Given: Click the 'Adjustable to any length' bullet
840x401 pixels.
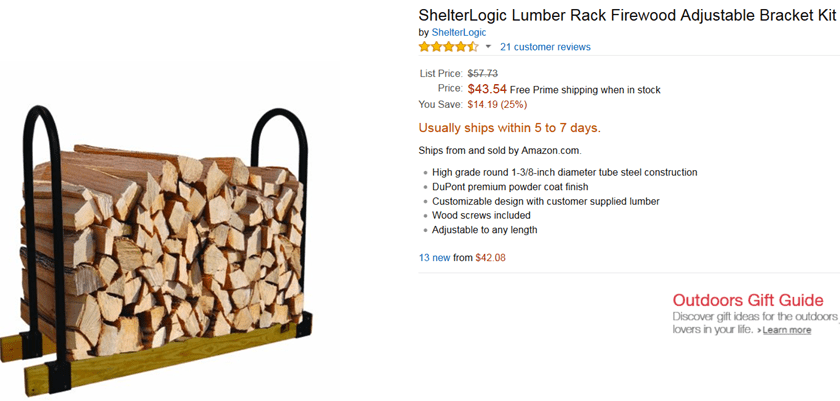Looking at the screenshot, I should click(x=485, y=229).
